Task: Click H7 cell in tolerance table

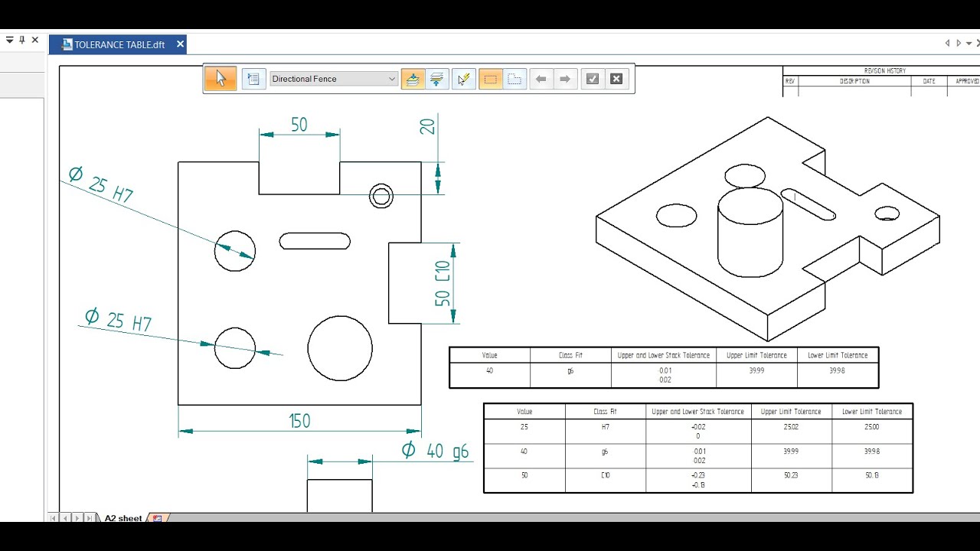Action: pyautogui.click(x=606, y=427)
